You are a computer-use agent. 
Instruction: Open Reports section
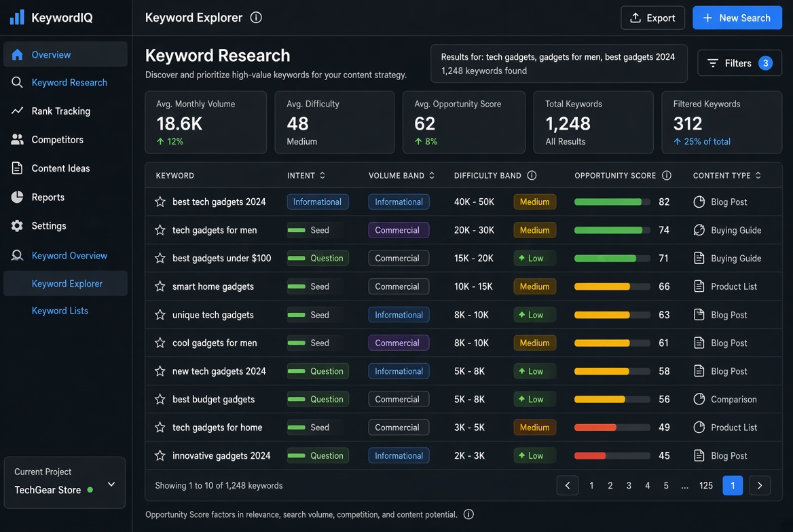[x=65, y=197]
